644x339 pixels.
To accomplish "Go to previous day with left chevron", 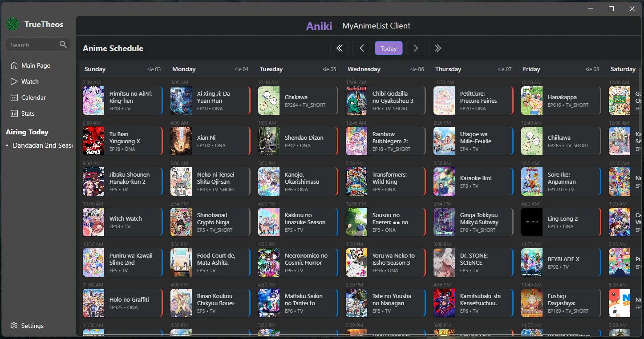I will click(x=362, y=48).
